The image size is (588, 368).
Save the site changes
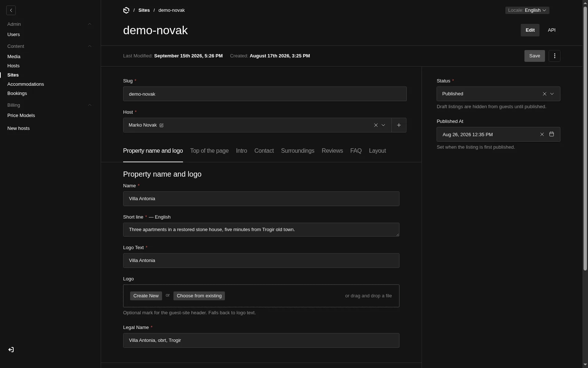tap(535, 56)
